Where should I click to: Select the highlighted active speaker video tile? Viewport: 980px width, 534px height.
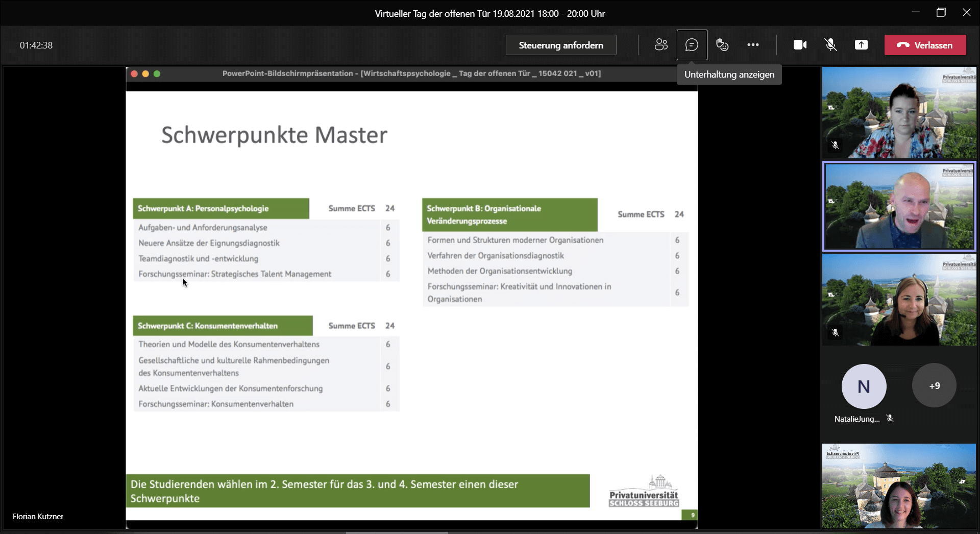[x=899, y=206]
